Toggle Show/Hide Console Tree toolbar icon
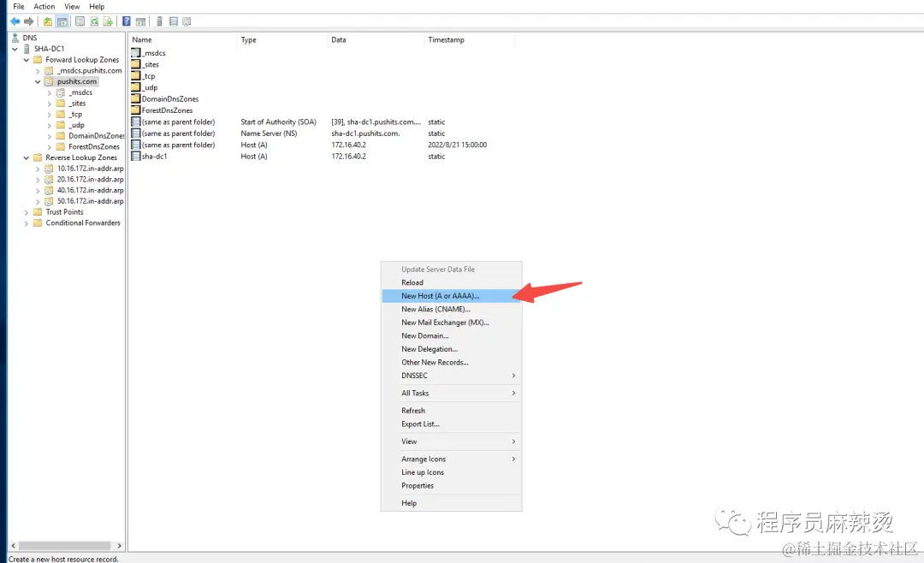 [x=62, y=21]
